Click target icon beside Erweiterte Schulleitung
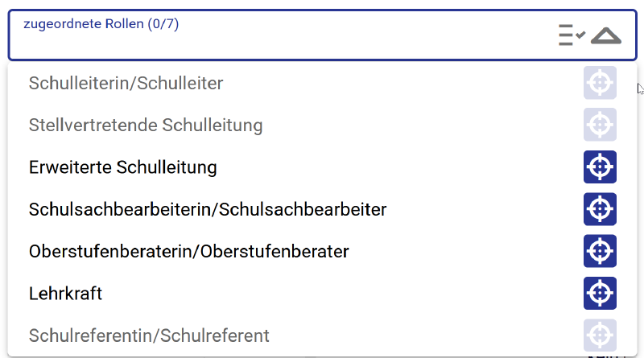Viewport: 644px width, 358px height. (600, 167)
